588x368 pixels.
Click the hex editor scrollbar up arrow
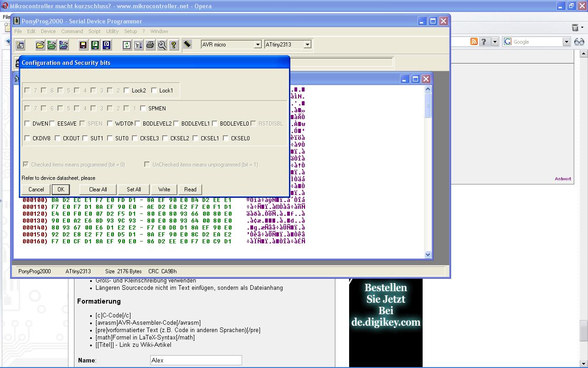428,89
